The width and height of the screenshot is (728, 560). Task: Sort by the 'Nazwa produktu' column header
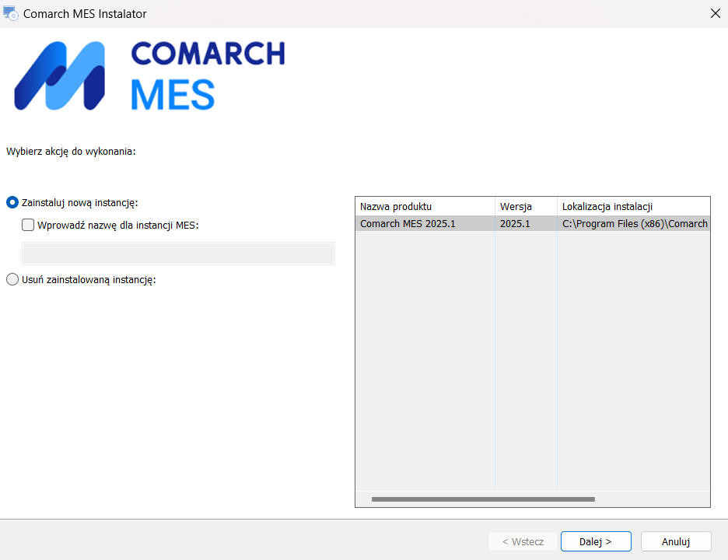point(425,206)
